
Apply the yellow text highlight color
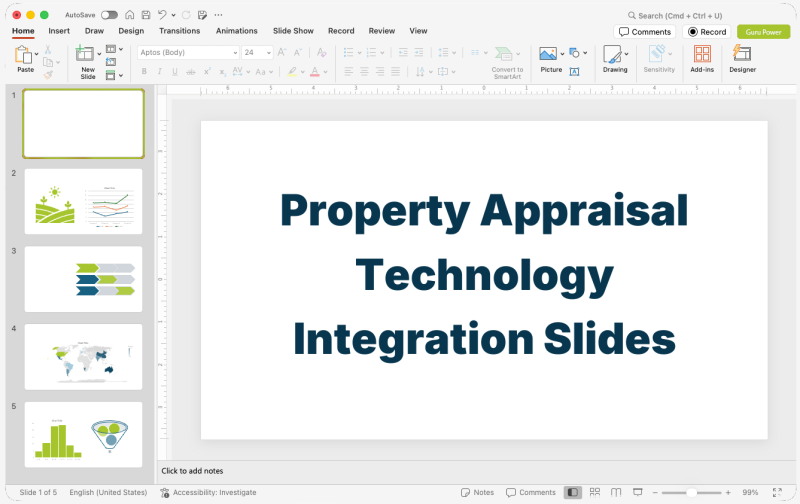pos(292,72)
